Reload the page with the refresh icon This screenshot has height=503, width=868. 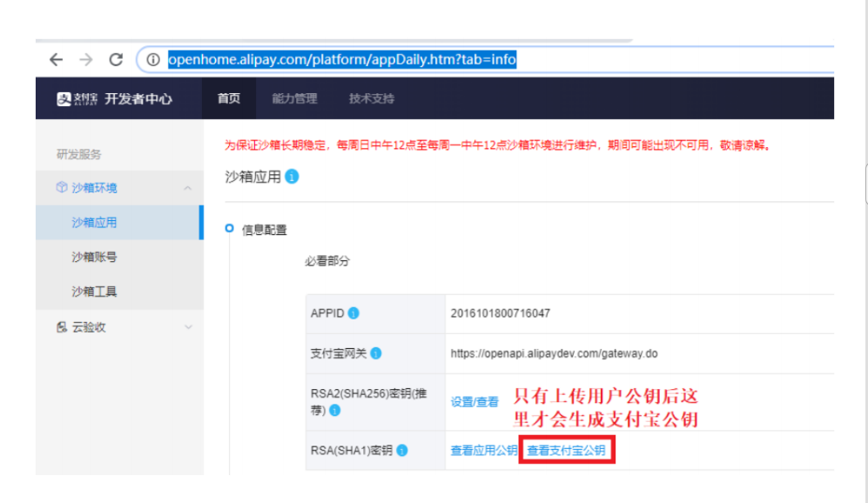(x=116, y=59)
